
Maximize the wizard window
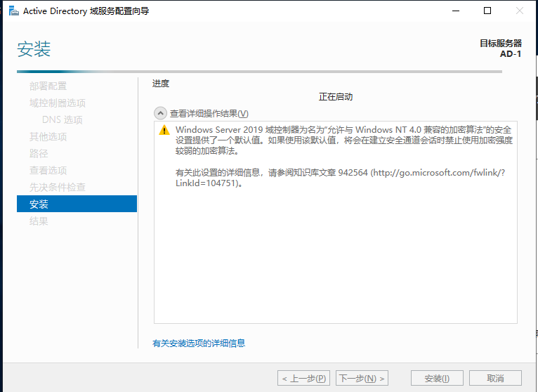click(x=487, y=11)
